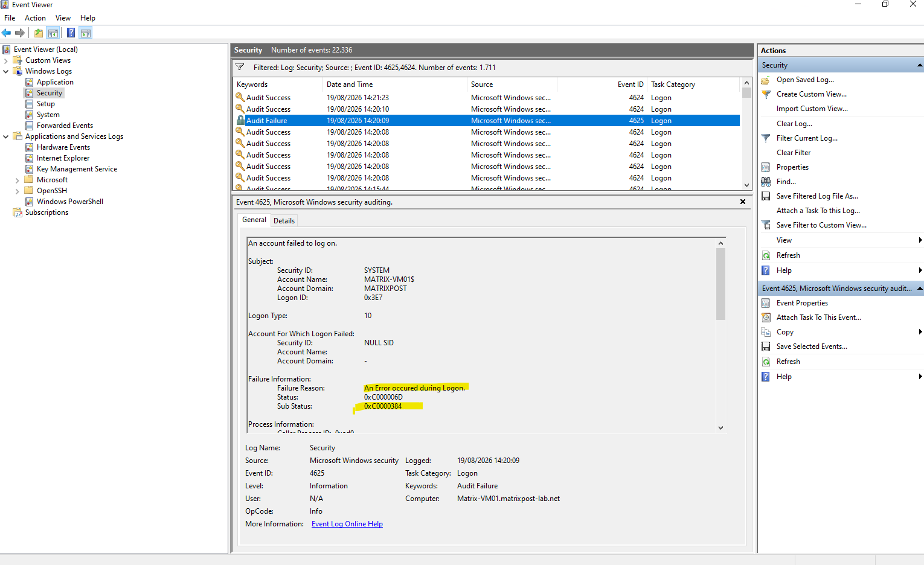The image size is (924, 565).
Task: Open the Copy submenu arrow in Actions
Action: click(x=920, y=332)
